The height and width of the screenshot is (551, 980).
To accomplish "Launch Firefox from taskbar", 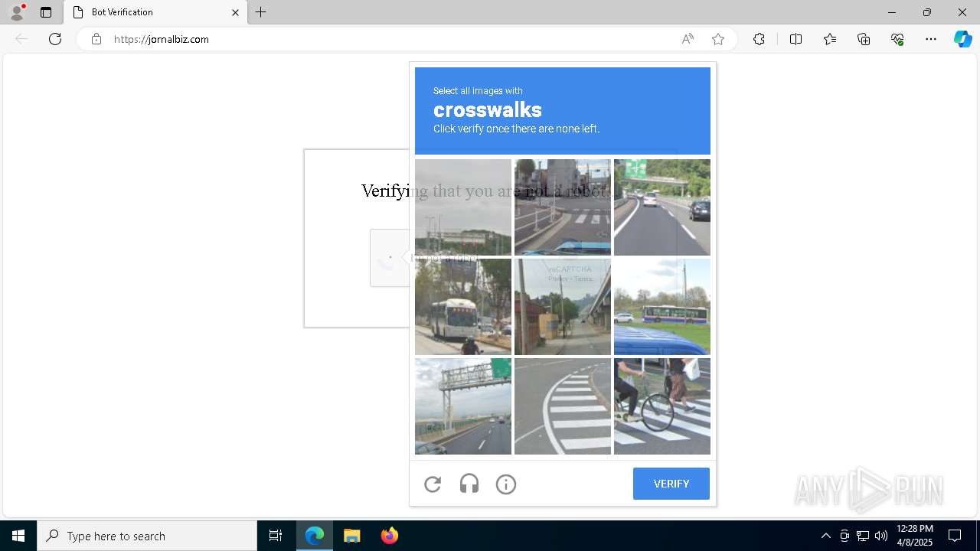I will click(x=390, y=536).
